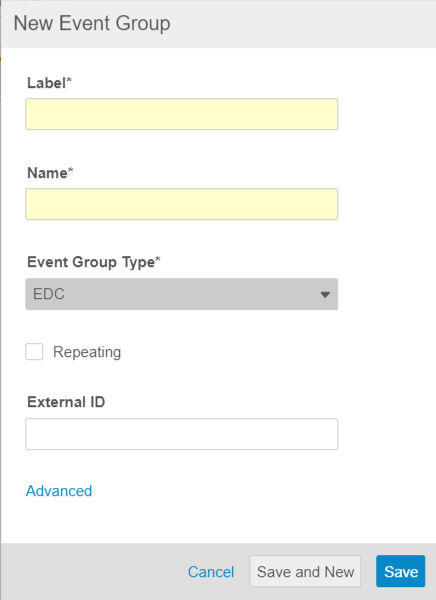Enable the Repeating checkbox
This screenshot has width=436, height=600.
pos(34,352)
